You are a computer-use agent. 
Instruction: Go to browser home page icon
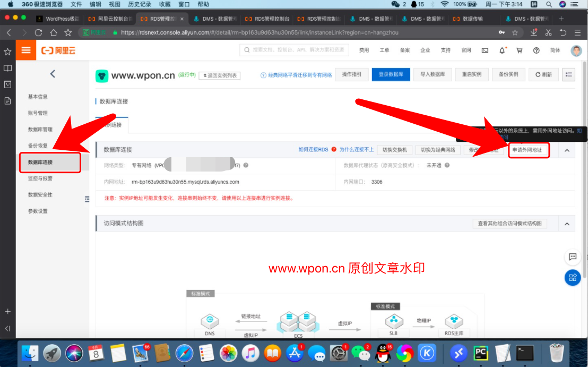(53, 32)
